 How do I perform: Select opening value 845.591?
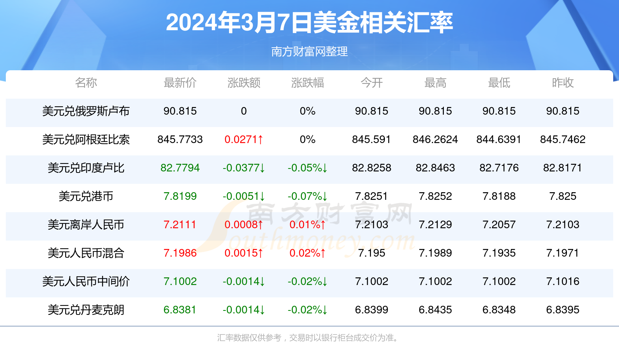[x=371, y=139]
